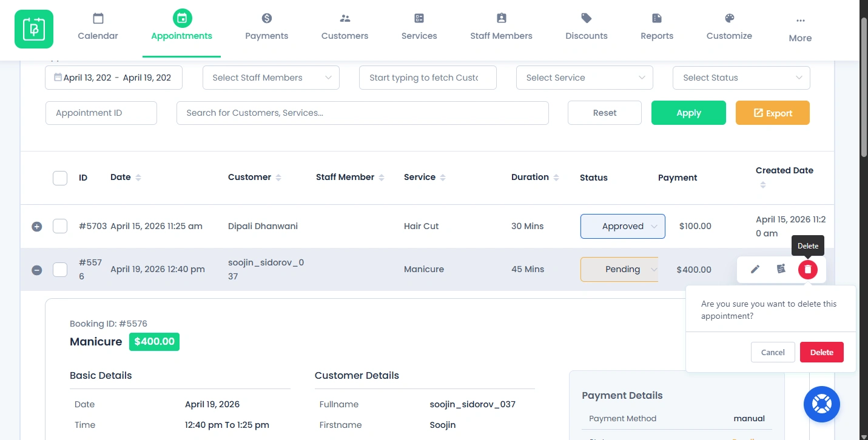The width and height of the screenshot is (868, 440).
Task: Click the red trash Delete icon
Action: coord(808,269)
